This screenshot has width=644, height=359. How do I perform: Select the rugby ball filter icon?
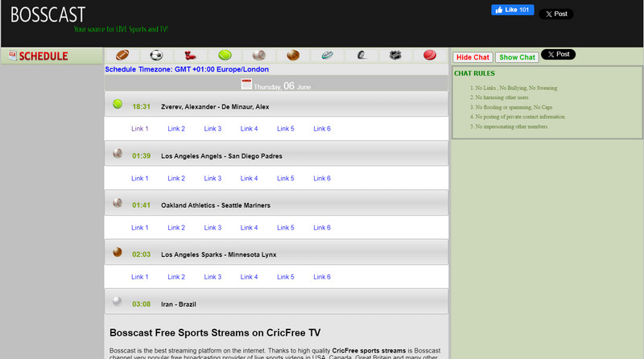(x=328, y=55)
